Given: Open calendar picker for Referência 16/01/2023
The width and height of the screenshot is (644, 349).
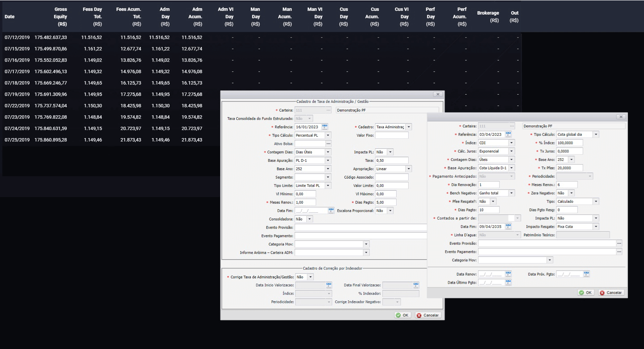Looking at the screenshot, I should coord(325,127).
